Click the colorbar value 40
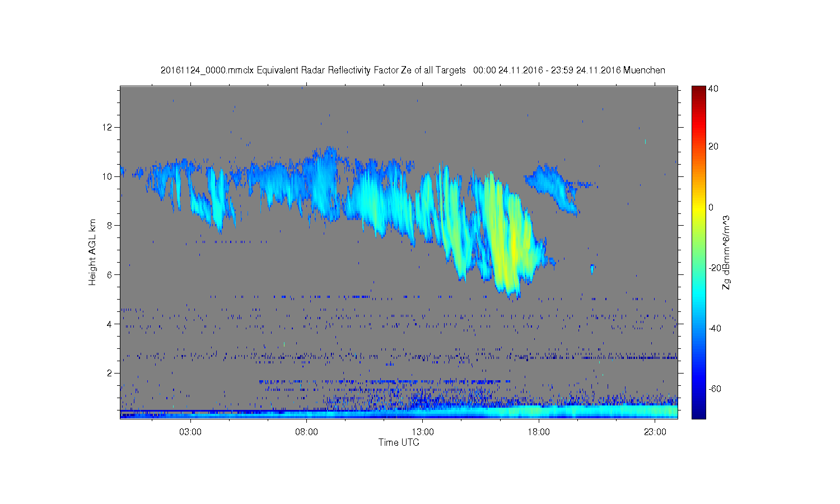 point(713,89)
